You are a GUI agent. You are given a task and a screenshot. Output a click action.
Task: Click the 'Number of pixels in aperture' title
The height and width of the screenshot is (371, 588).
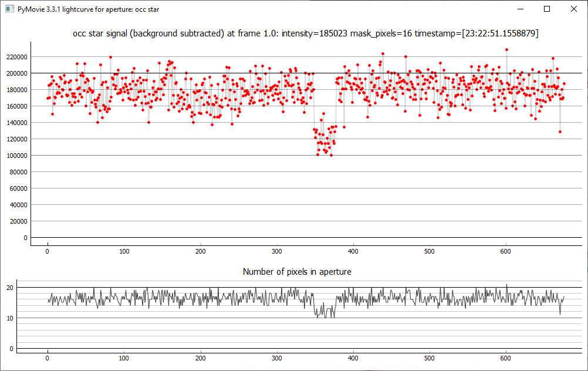tap(297, 272)
